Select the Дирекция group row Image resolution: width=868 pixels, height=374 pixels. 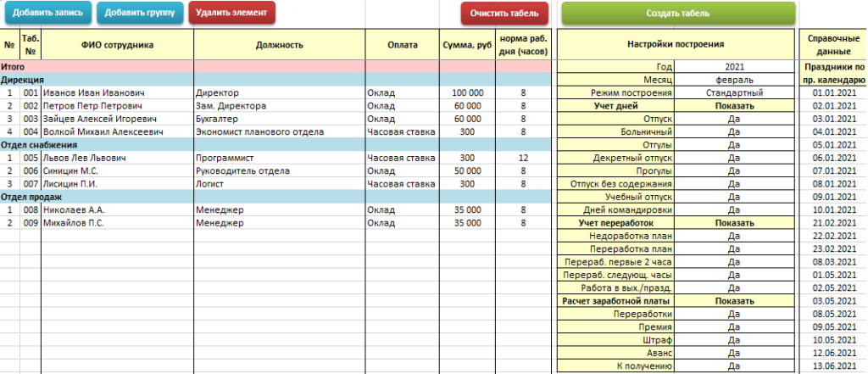point(275,80)
